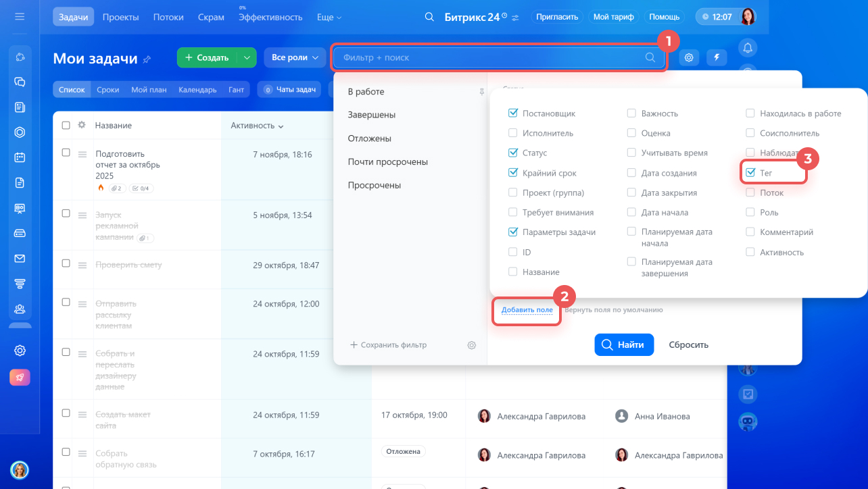Expand the Все роли dropdown
Screen dimensions: 868x489
point(295,57)
